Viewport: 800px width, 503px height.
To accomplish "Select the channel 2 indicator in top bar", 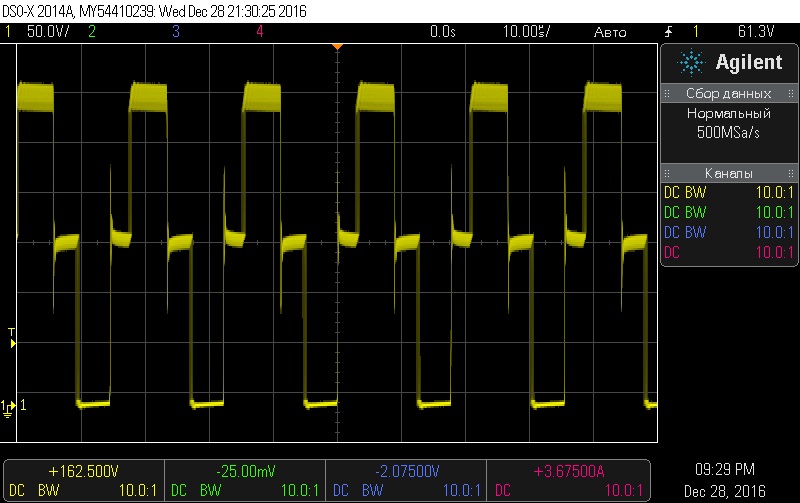I will tap(91, 32).
